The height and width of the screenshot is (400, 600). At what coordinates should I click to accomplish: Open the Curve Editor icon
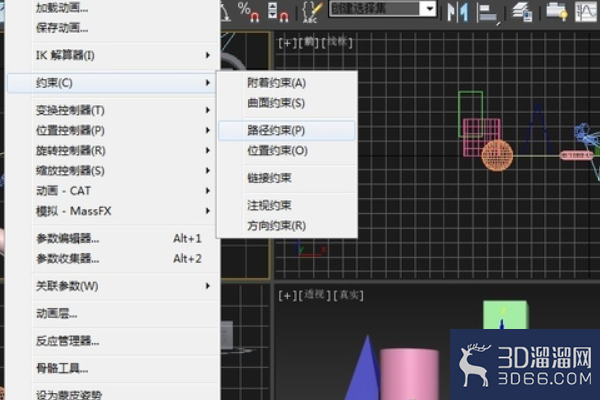pyautogui.click(x=587, y=11)
